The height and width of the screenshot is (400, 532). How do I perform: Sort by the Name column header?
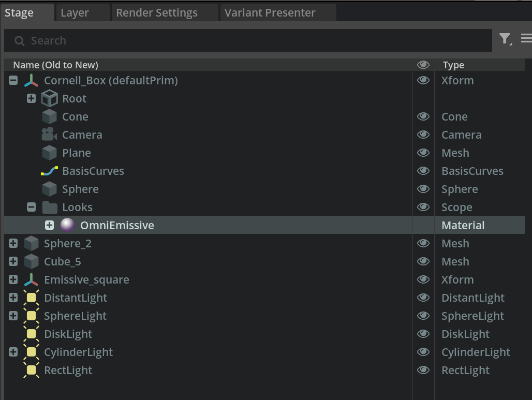56,65
